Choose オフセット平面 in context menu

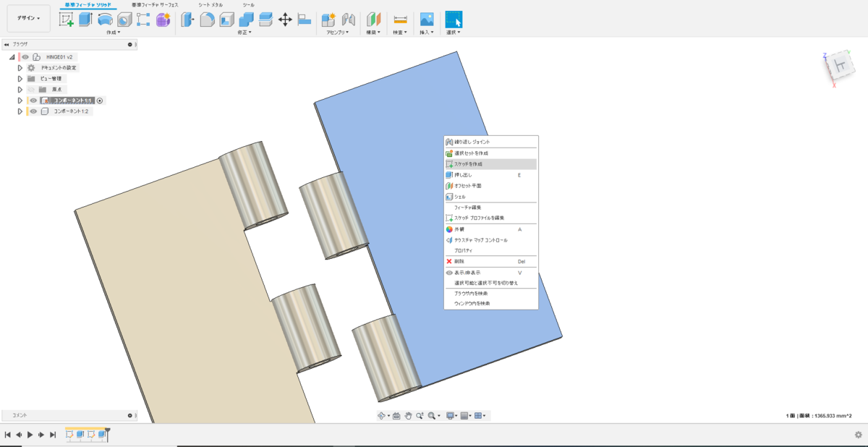[490, 186]
